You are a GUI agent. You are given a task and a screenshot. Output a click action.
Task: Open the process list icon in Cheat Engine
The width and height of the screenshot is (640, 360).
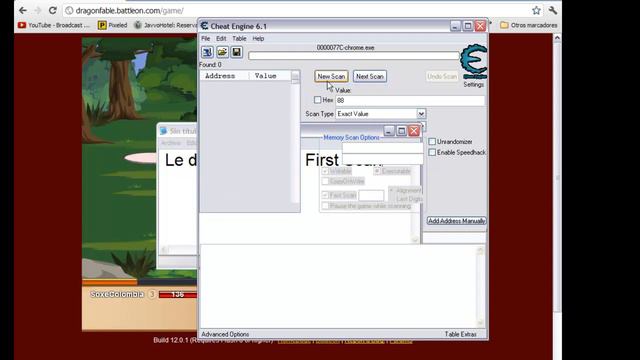click(207, 52)
